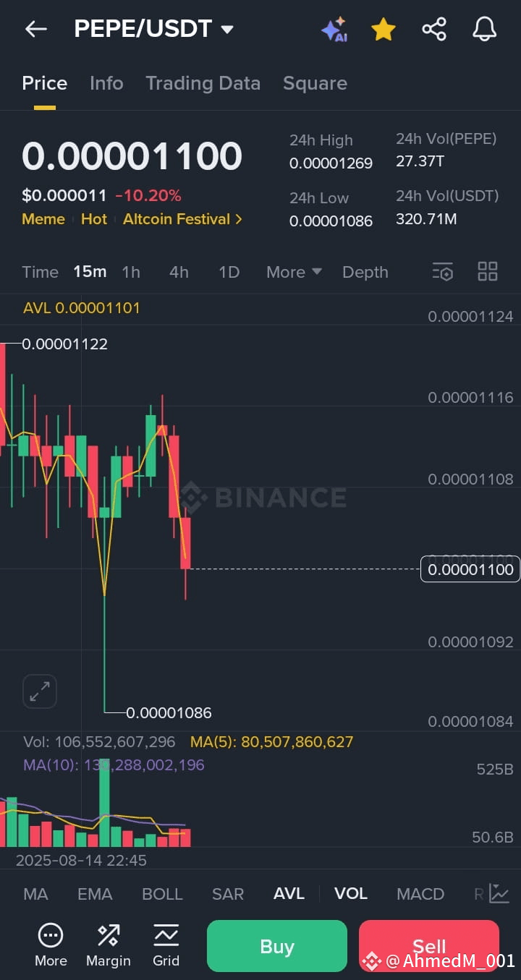Open the AI assistant sparkle icon

coord(334,30)
